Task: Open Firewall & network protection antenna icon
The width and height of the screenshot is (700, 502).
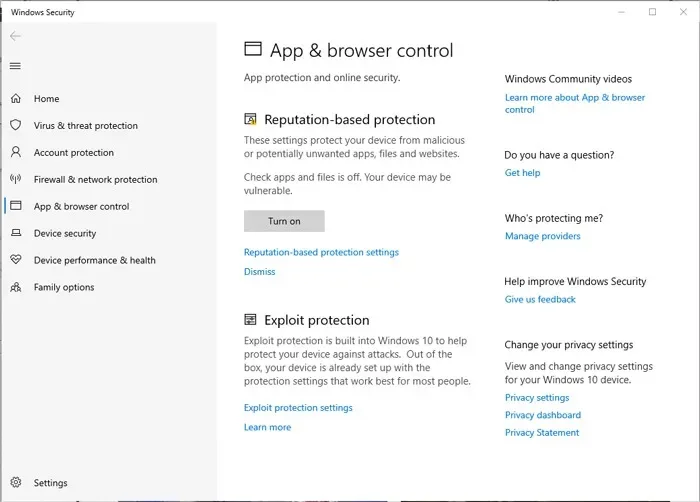Action: (x=16, y=179)
